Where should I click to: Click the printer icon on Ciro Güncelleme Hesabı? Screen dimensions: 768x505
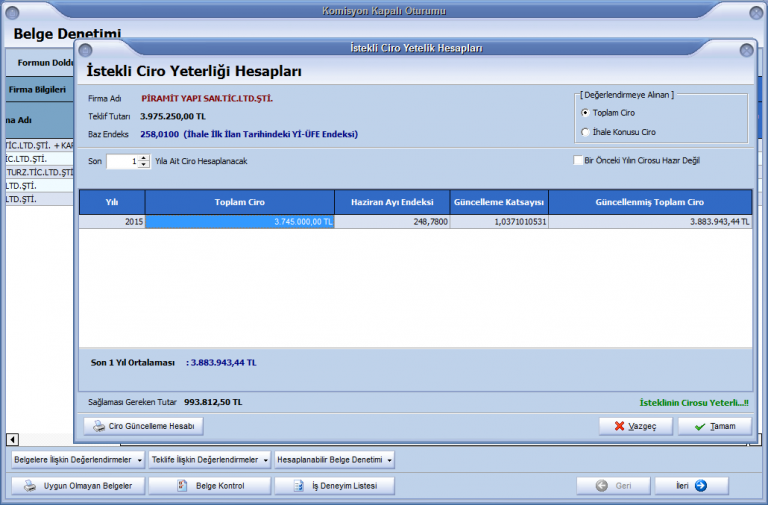99,426
